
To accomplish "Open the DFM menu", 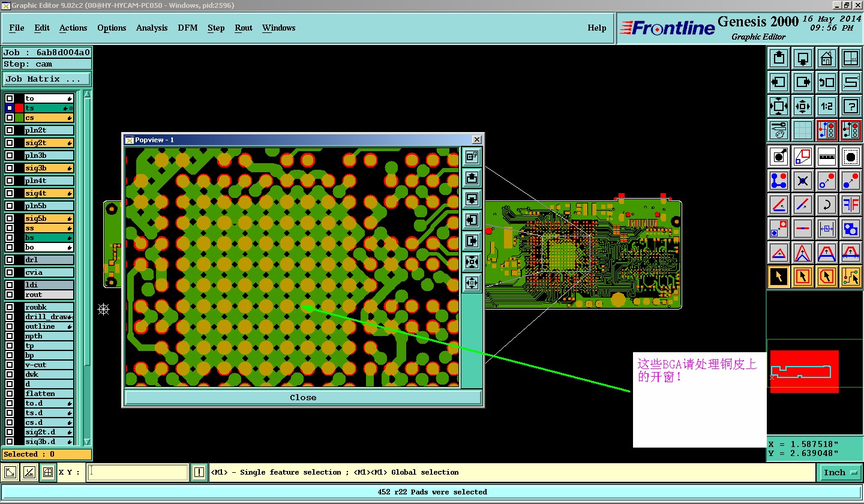I will (x=188, y=28).
